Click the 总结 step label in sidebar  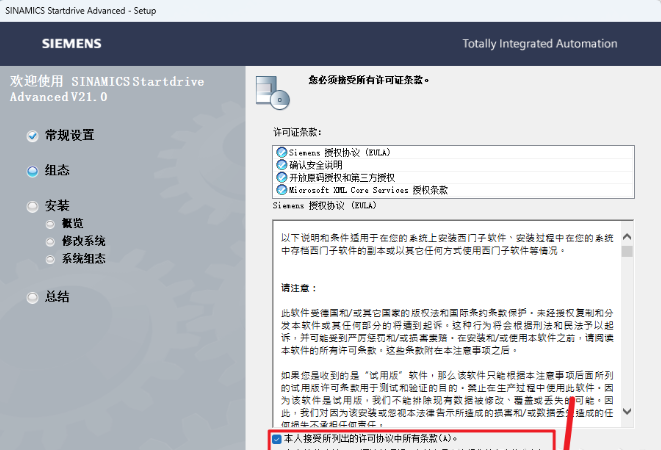(x=57, y=297)
